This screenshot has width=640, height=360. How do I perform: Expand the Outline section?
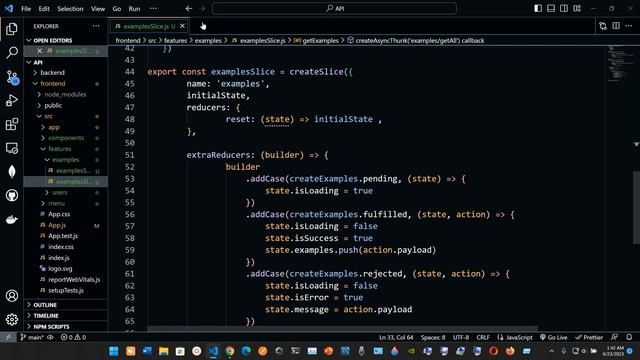[x=66, y=305]
